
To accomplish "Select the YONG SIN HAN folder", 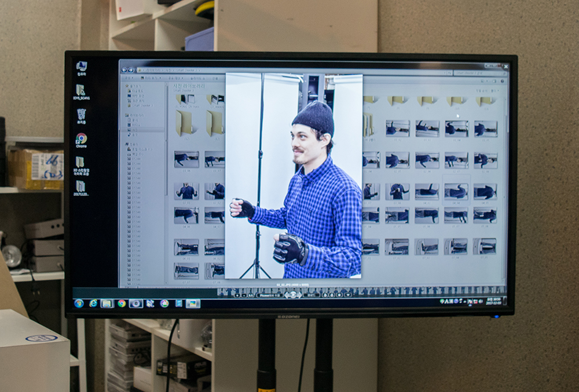I will (x=186, y=101).
